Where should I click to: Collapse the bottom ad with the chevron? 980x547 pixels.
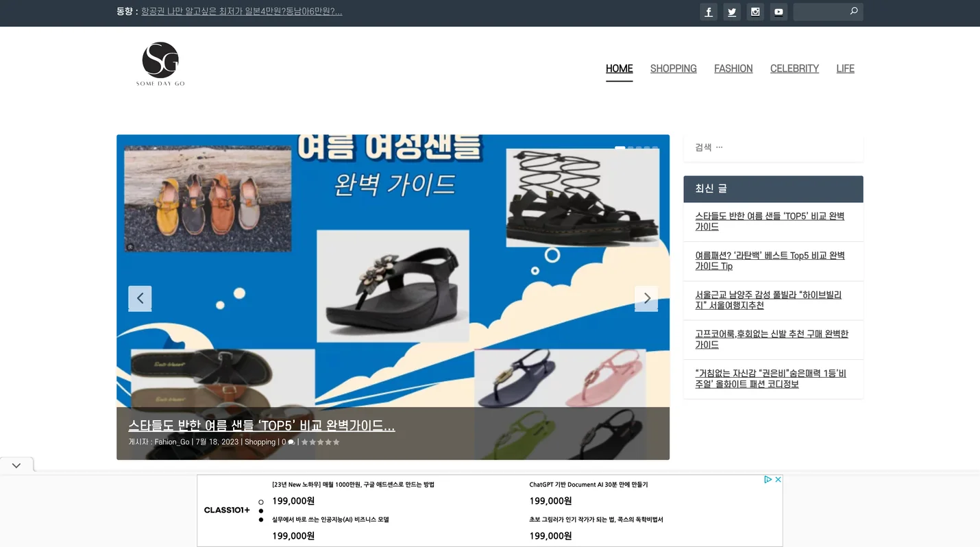(x=16, y=465)
